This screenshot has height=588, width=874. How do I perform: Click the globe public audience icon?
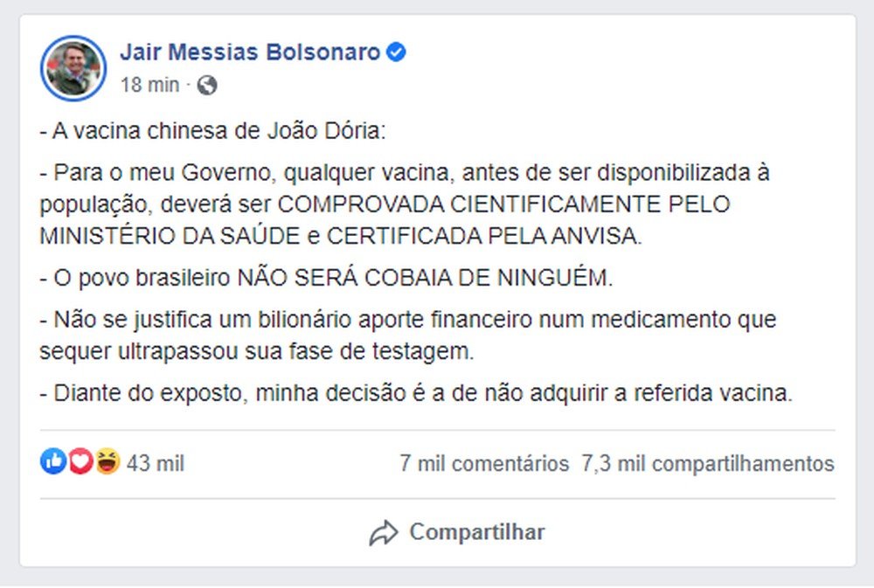[x=207, y=85]
